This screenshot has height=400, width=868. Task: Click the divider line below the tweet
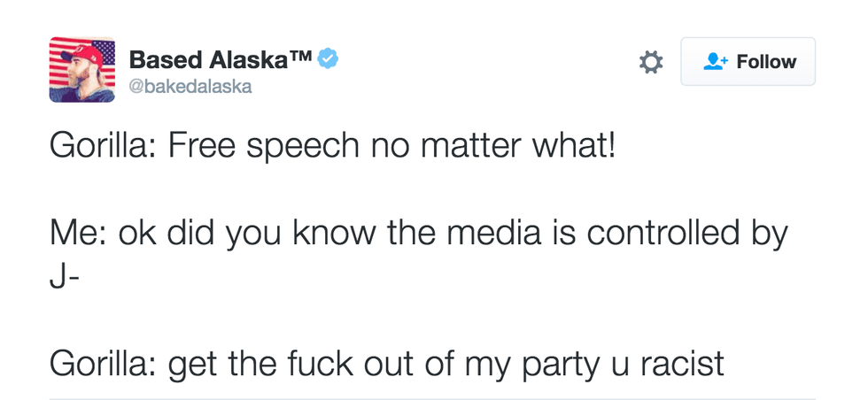432,398
